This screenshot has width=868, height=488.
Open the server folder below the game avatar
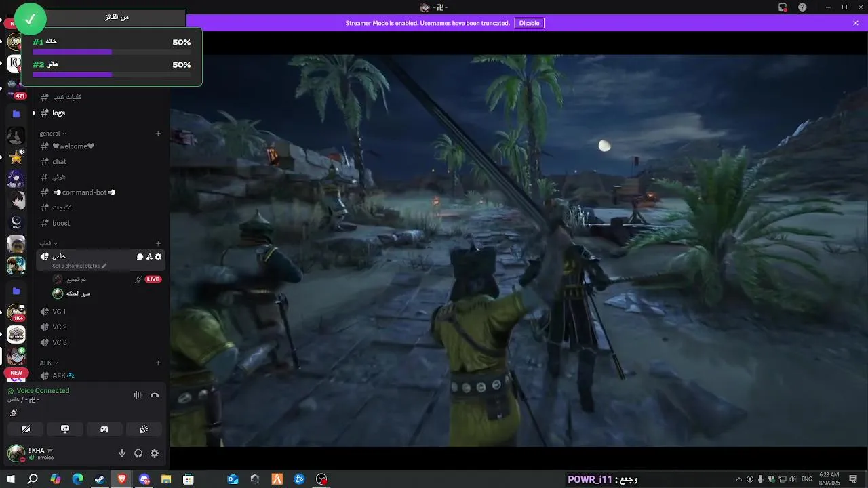point(16,291)
